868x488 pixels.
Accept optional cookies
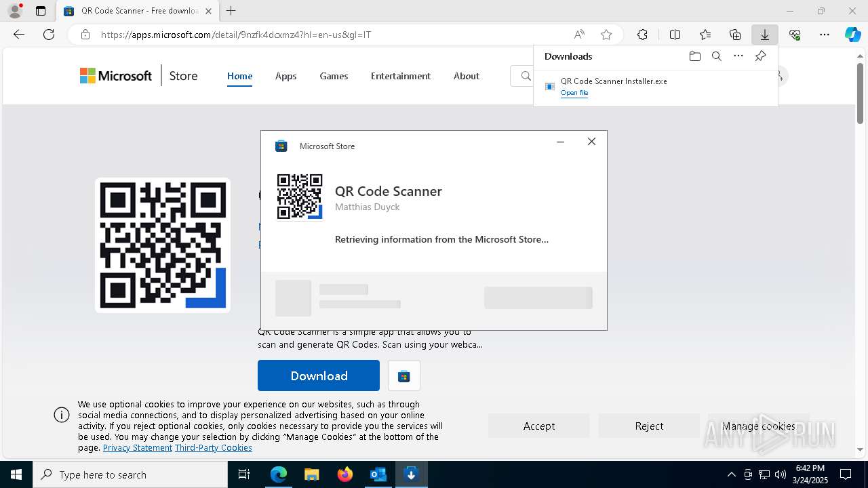click(x=539, y=426)
